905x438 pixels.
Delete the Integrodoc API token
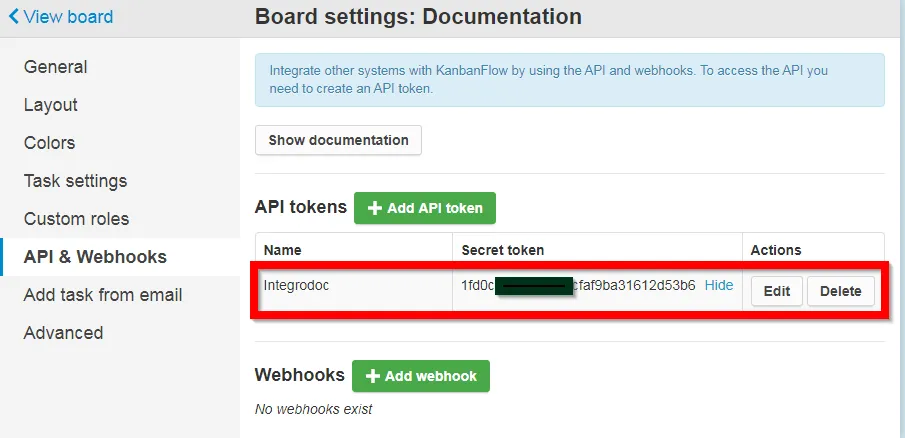point(840,291)
